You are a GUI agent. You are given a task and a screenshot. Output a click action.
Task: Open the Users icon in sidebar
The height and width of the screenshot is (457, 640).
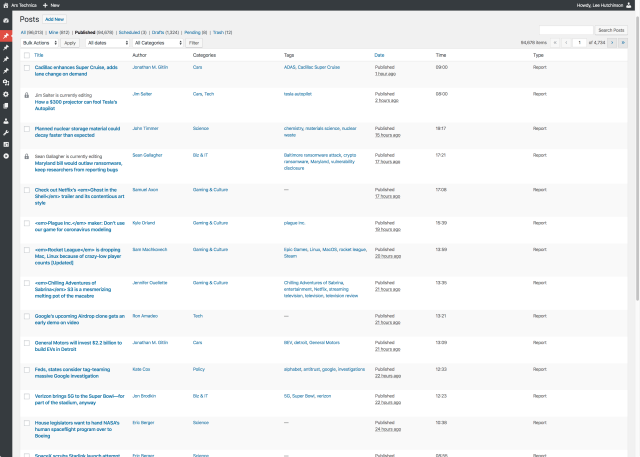[5, 120]
